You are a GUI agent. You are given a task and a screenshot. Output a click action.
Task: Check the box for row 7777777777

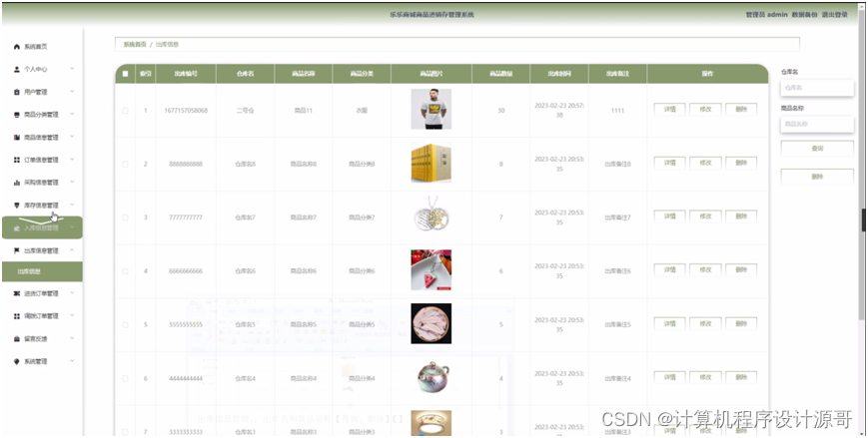[x=125, y=218]
